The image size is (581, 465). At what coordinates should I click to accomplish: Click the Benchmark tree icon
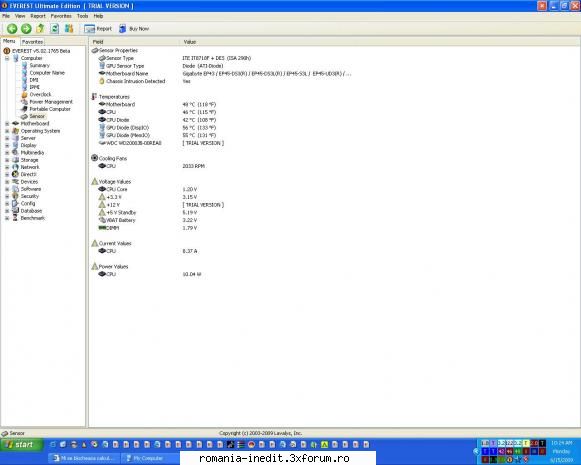(15, 218)
